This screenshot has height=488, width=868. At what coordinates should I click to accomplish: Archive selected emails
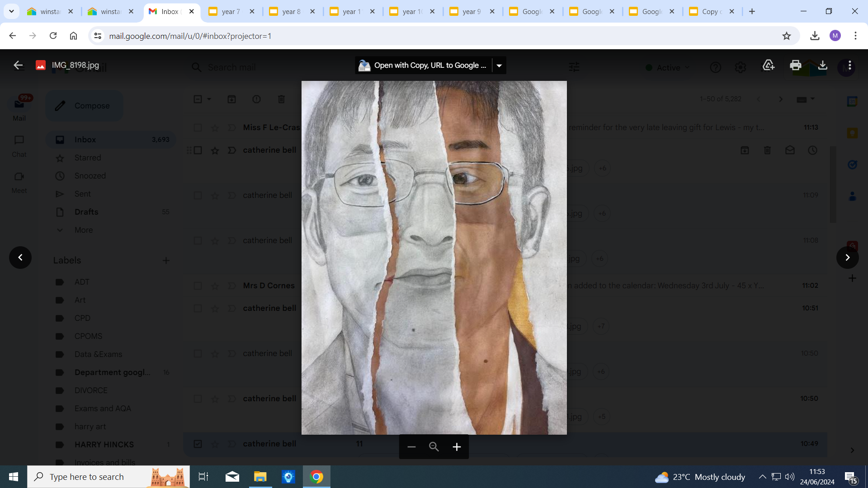(x=231, y=99)
